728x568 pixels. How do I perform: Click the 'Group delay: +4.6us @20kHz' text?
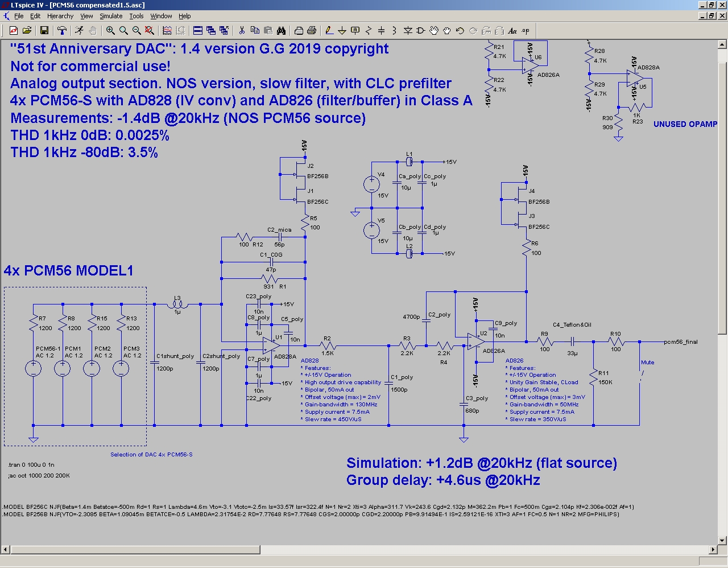tap(443, 480)
